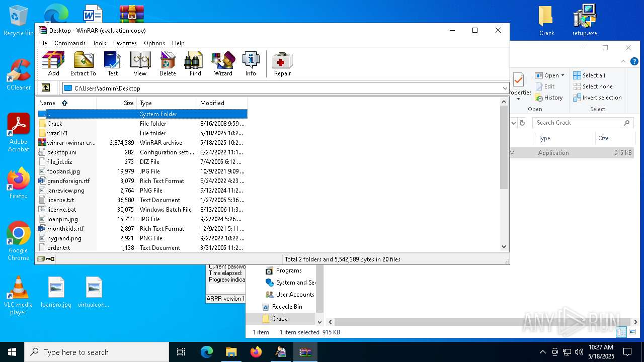Sort file list by Type column

coord(167,103)
